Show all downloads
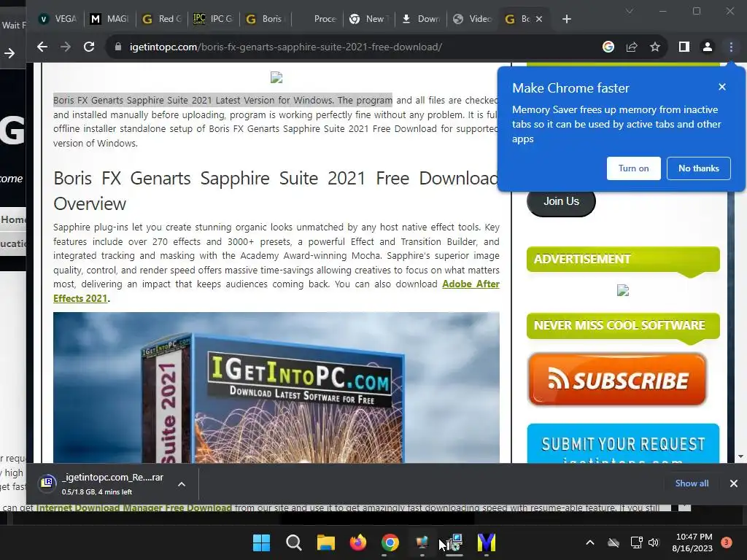 [692, 483]
